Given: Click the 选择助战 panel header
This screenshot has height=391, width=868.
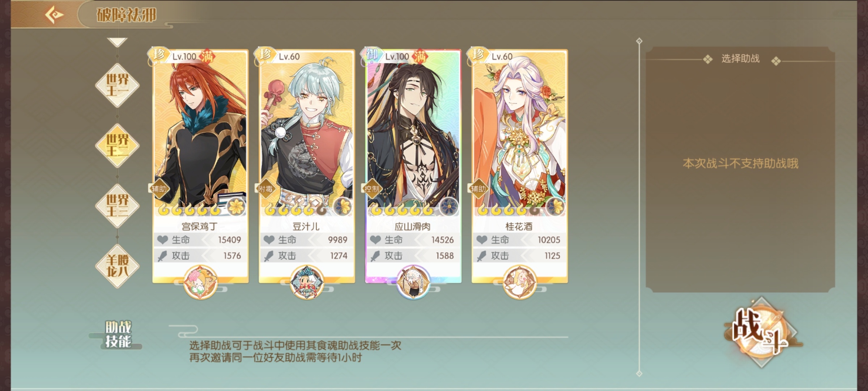Looking at the screenshot, I should [740, 59].
